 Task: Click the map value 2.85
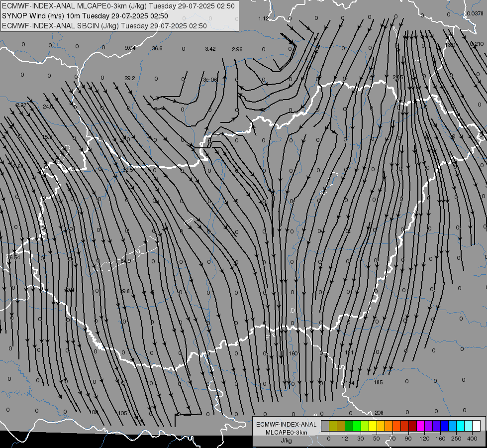coord(398,77)
